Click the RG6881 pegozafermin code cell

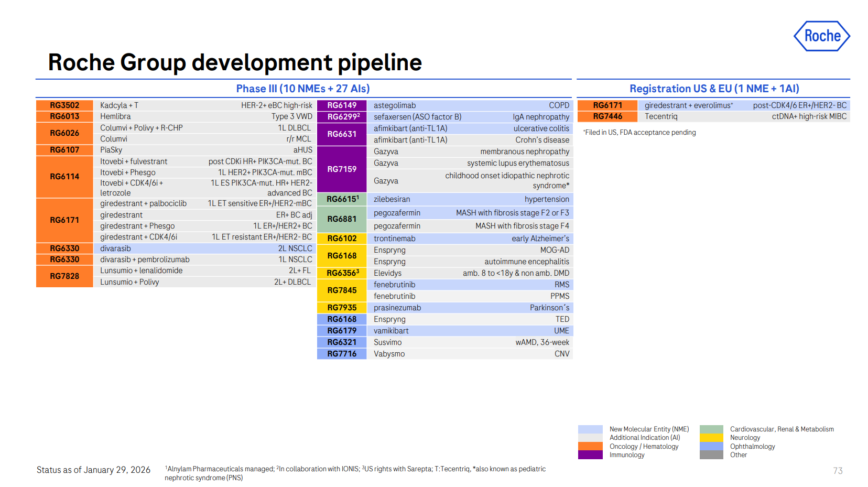[342, 219]
